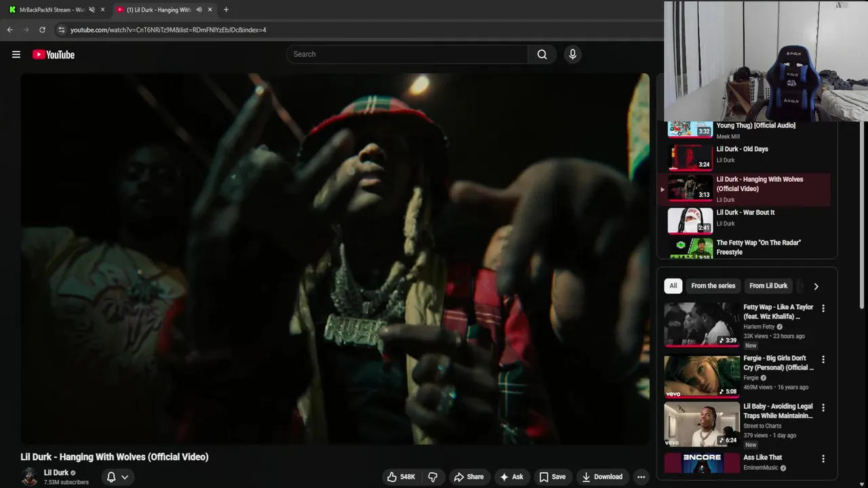Reload the page
The height and width of the screenshot is (488, 868).
42,30
